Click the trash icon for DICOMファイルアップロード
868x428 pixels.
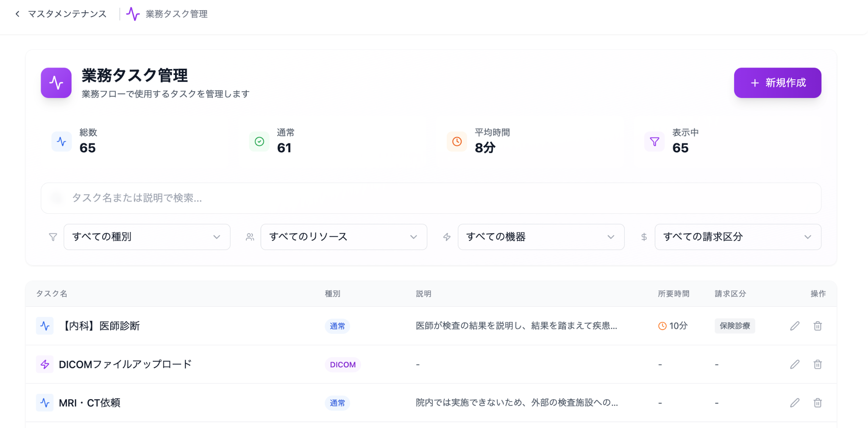[818, 364]
